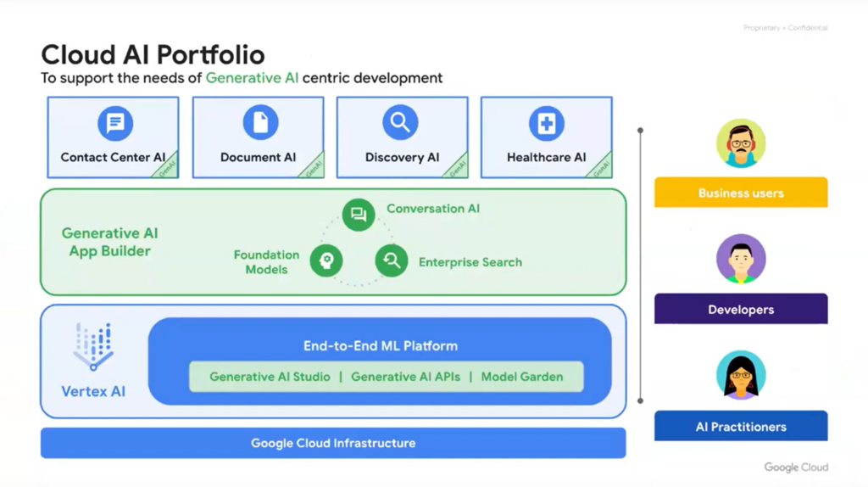Click Generative AI Studio label

pyautogui.click(x=270, y=377)
